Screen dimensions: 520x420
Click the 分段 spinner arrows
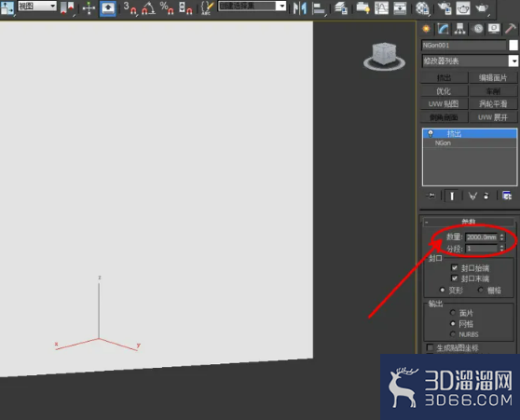point(501,249)
